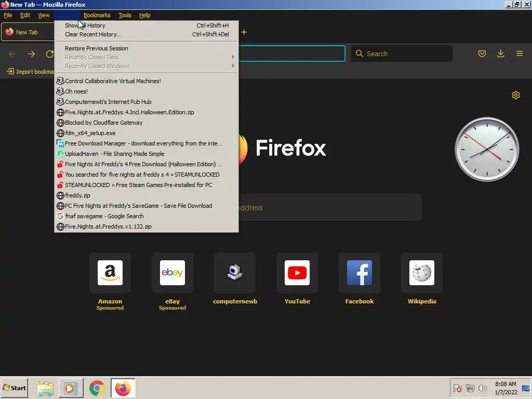Image resolution: width=532 pixels, height=399 pixels.
Task: Click the new tab page address search box
Action: 330,207
